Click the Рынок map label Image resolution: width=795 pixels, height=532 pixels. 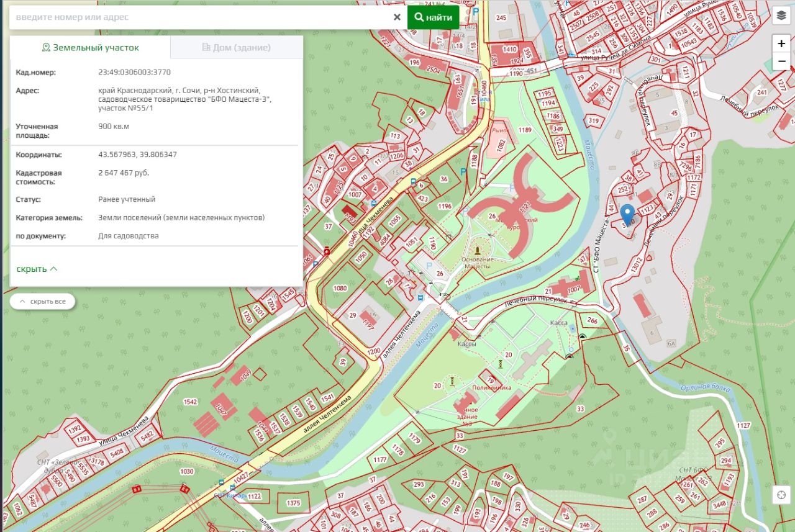click(x=501, y=130)
